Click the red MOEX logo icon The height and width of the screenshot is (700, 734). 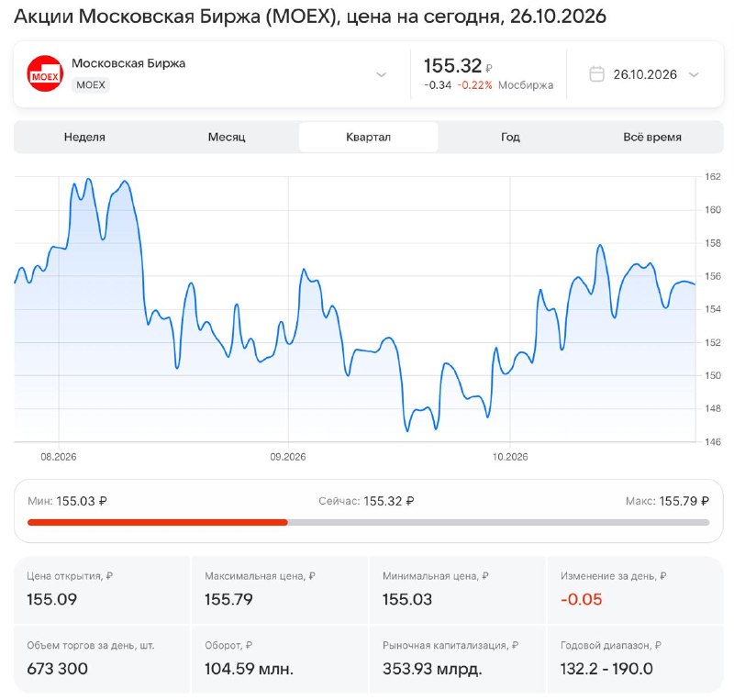point(45,74)
